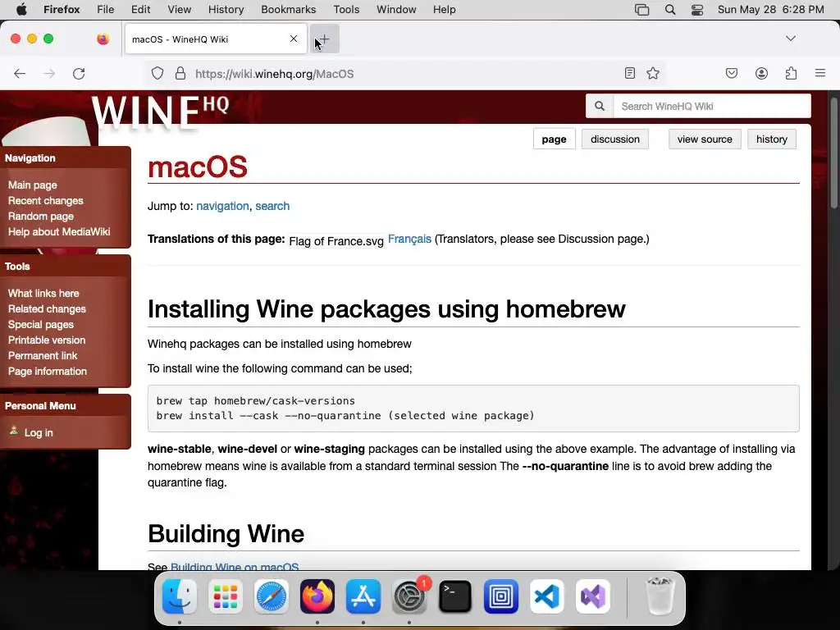This screenshot has height=630, width=840.
Task: Open Permanent link
Action: [43, 355]
